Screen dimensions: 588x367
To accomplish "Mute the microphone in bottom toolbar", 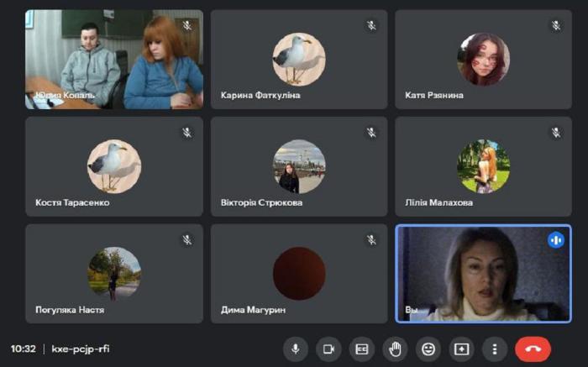I will 296,349.
